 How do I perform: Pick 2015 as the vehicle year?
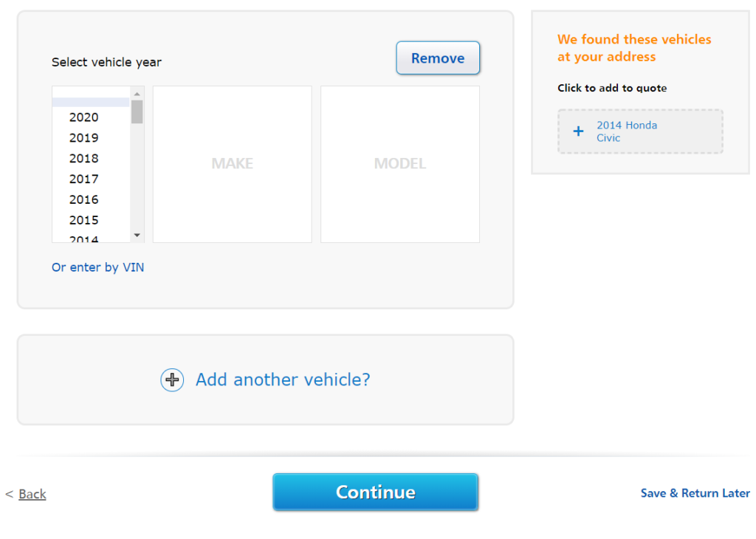(x=91, y=220)
